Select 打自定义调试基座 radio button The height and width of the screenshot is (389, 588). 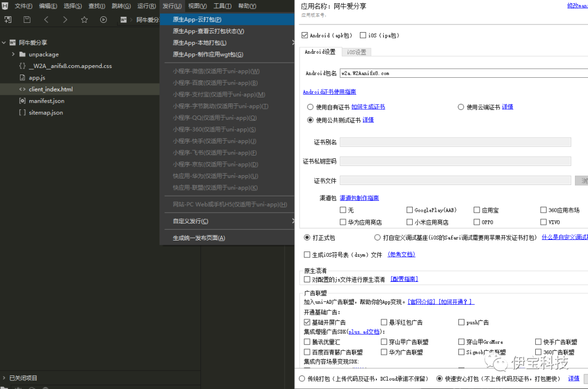click(377, 237)
